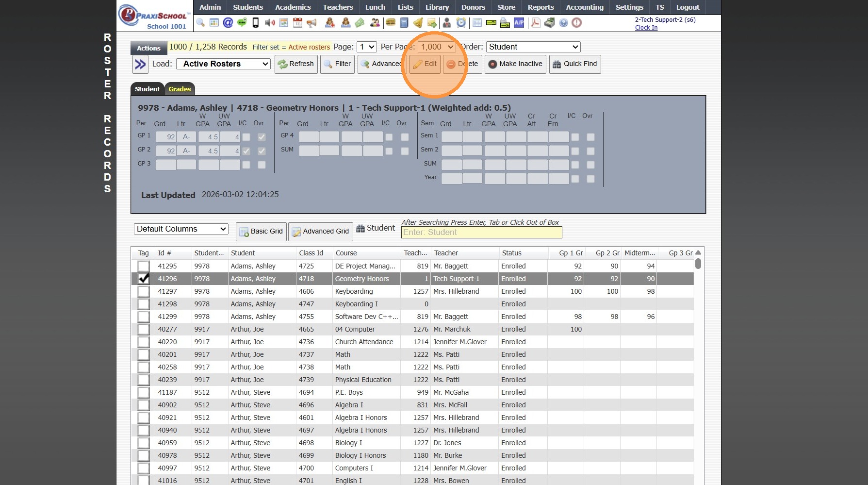Expand the Default Columns dropdown
This screenshot has width=868, height=485.
[181, 229]
